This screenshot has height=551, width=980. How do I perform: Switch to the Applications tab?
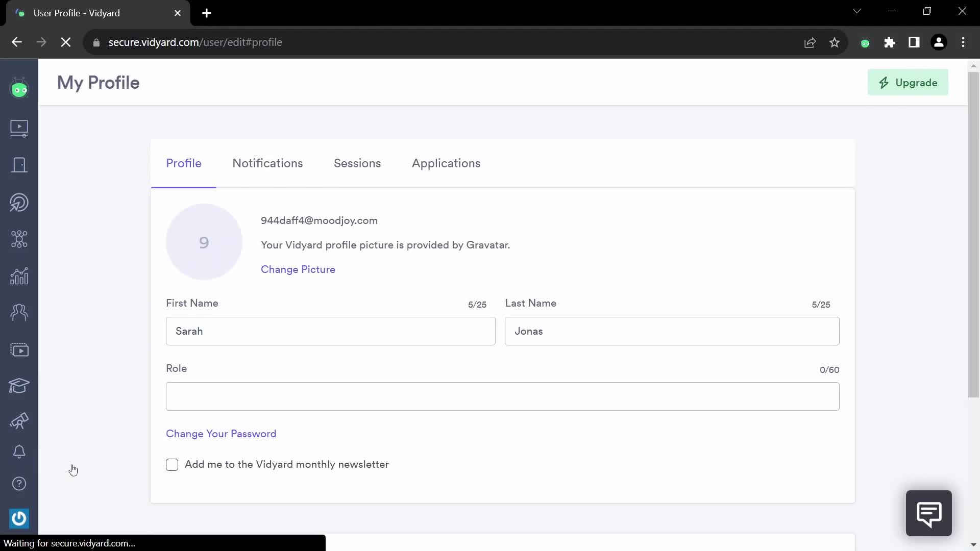click(446, 163)
